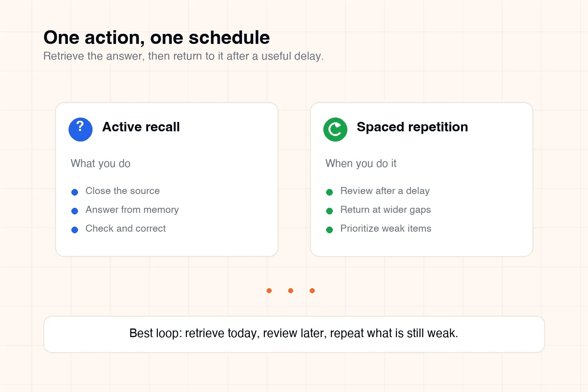Select the blue bullet beside Answer from memory

click(x=74, y=211)
